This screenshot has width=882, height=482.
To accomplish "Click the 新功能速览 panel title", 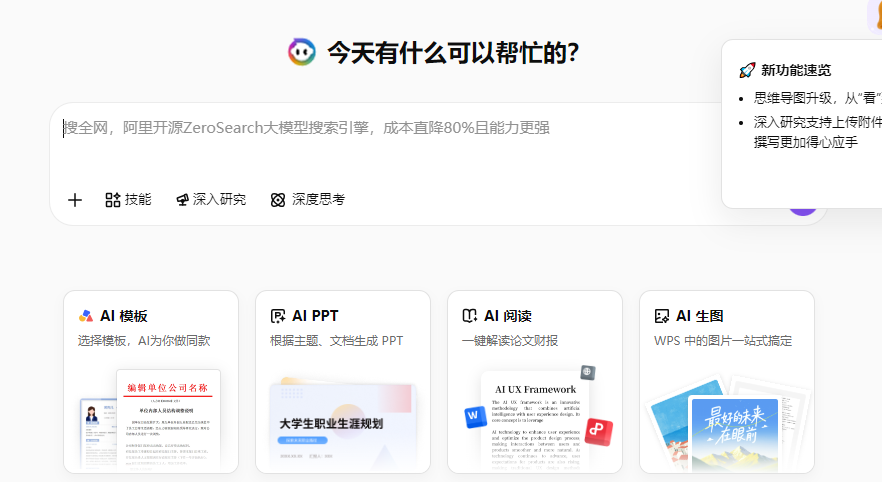I will (796, 70).
